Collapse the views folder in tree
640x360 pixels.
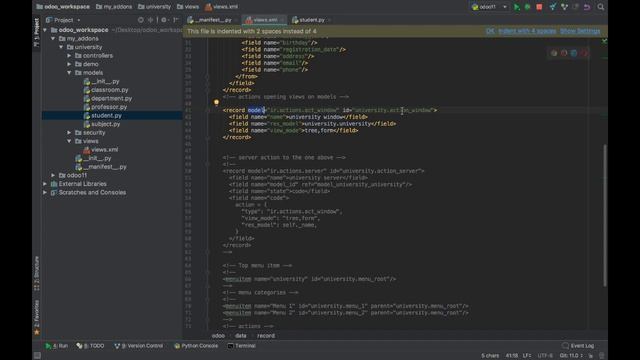(x=69, y=141)
